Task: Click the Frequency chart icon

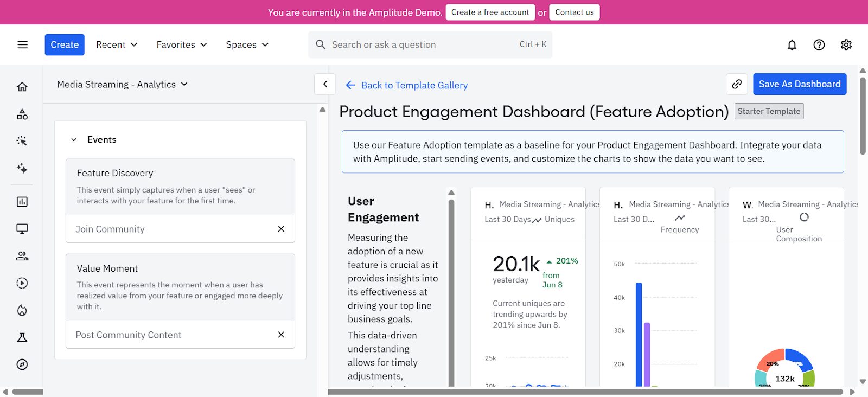Action: click(x=680, y=218)
